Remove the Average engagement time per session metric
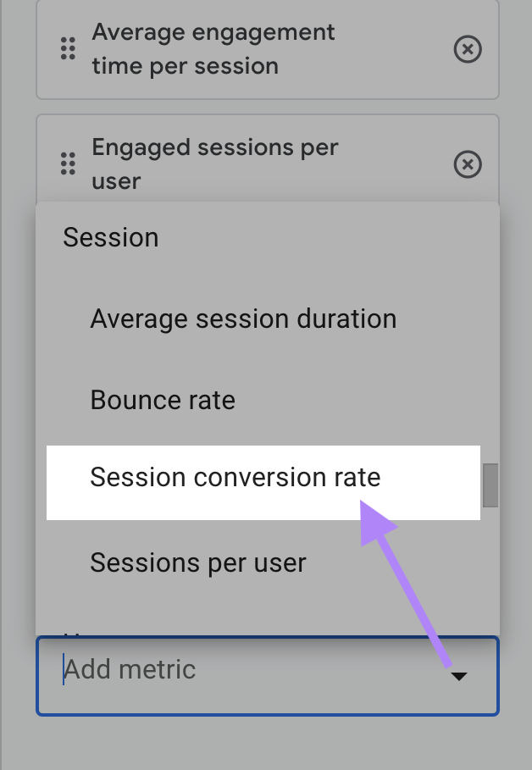The height and width of the screenshot is (770, 532). pyautogui.click(x=467, y=50)
